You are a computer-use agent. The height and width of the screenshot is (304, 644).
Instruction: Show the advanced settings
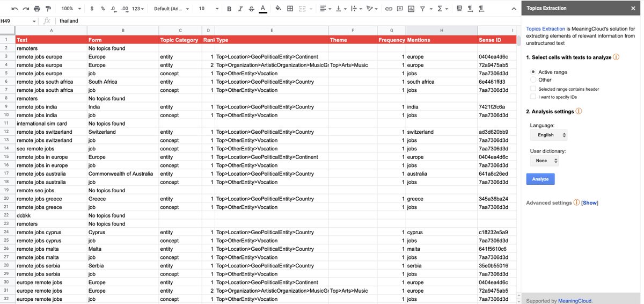coord(590,203)
